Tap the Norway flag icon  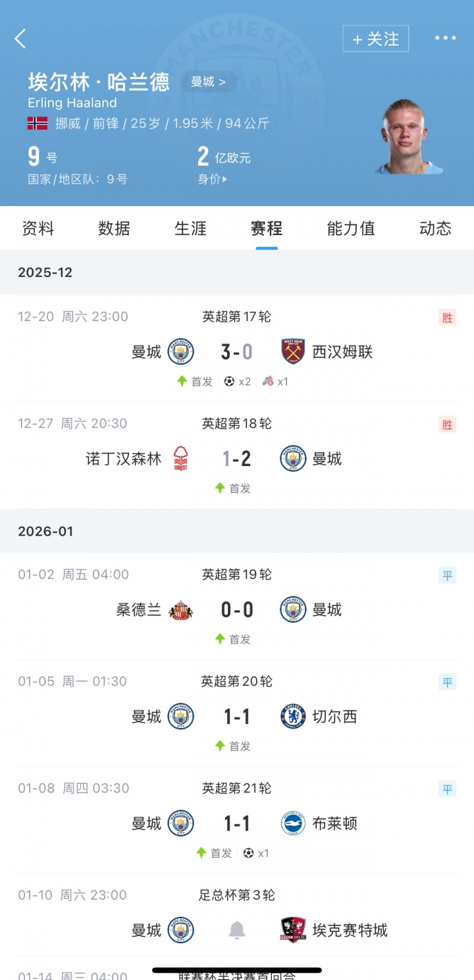(37, 123)
